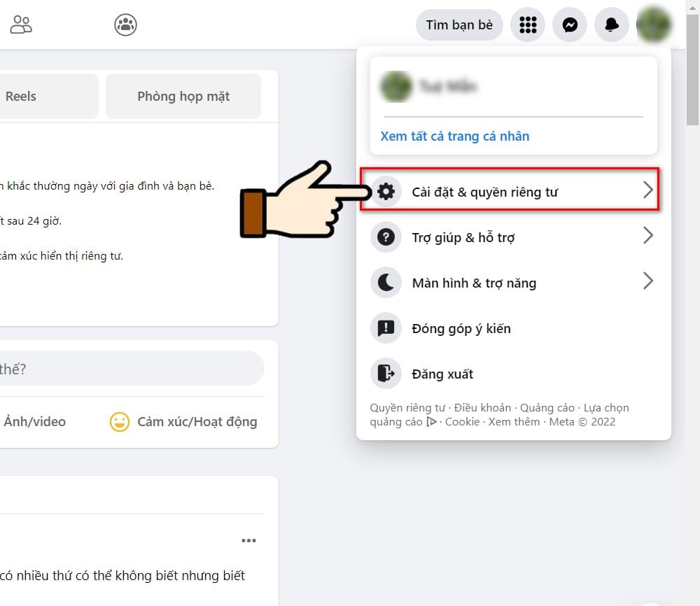Open the three-dot post options menu
The width and height of the screenshot is (700, 606).
pyautogui.click(x=248, y=540)
